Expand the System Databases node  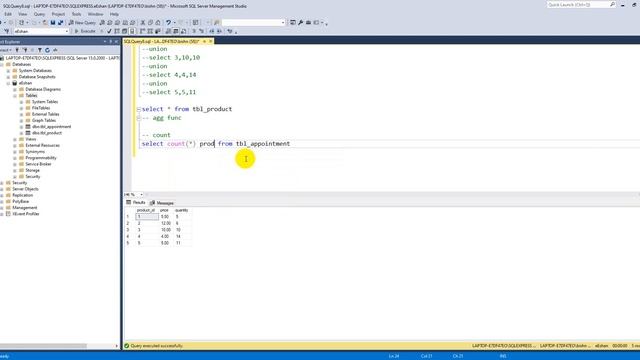click(8, 71)
